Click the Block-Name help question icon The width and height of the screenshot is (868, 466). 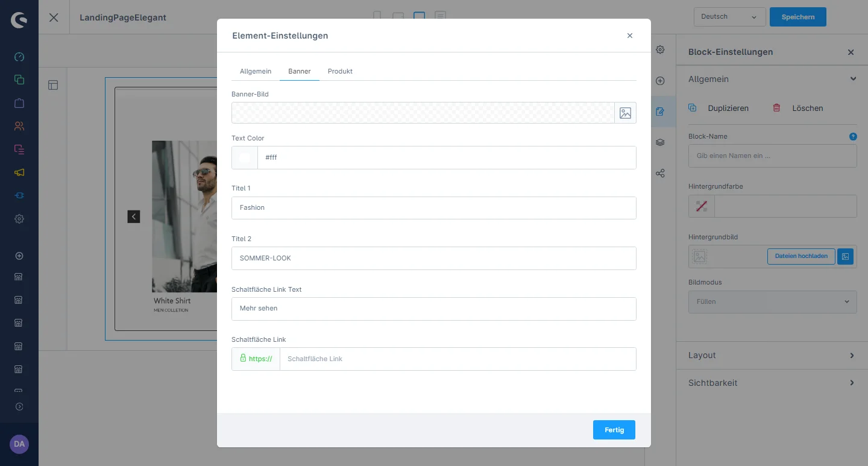coord(853,136)
